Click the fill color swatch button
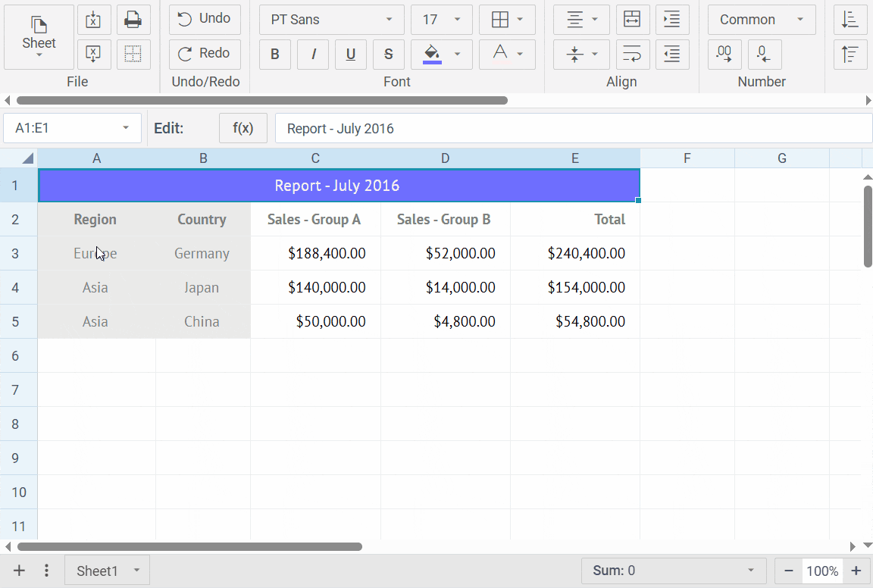The width and height of the screenshot is (873, 588). pos(432,55)
